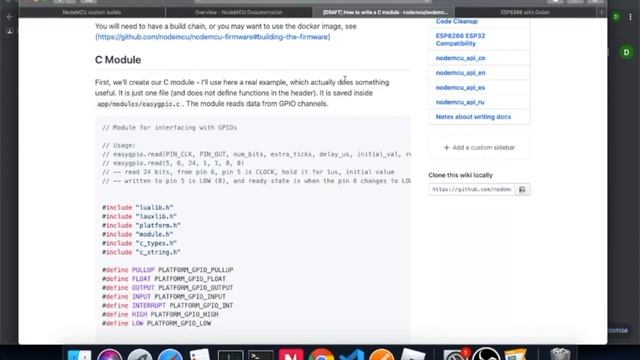Launch Siri from the dock
This screenshot has width=640, height=360.
[109, 355]
